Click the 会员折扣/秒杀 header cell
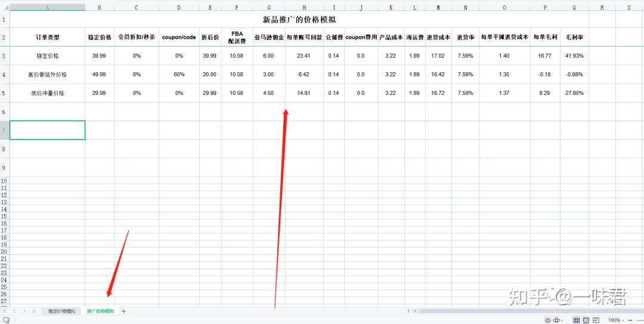 [x=137, y=37]
